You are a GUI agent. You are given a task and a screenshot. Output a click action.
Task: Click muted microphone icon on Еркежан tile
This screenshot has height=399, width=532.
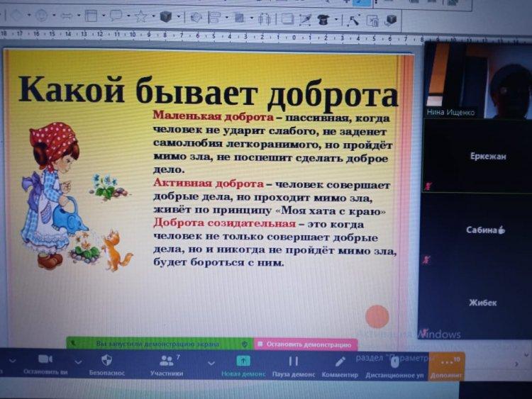428,186
